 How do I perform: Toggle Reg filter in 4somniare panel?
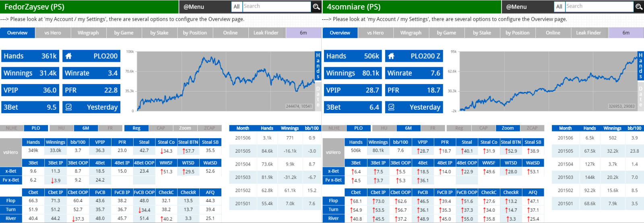point(459,128)
